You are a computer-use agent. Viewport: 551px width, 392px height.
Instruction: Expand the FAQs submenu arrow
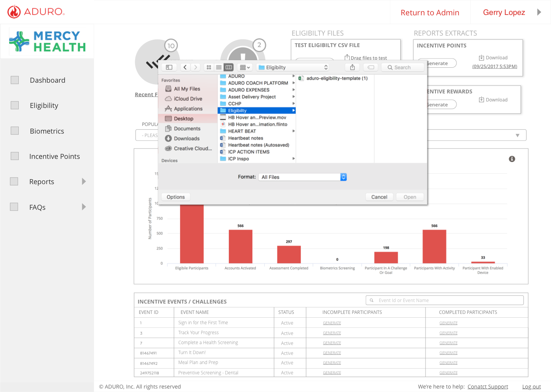point(84,207)
